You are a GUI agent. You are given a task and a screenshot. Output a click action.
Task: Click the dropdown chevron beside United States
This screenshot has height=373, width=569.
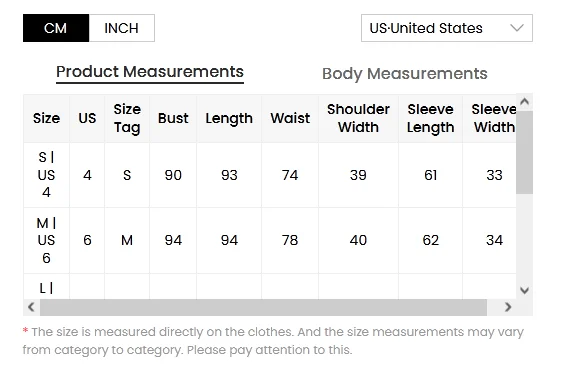pyautogui.click(x=517, y=28)
